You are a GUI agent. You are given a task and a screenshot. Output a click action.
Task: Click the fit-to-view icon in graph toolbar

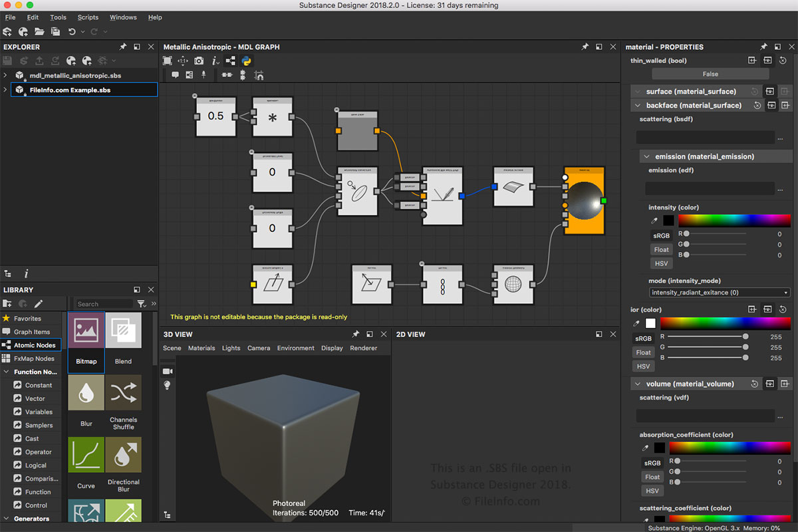click(x=168, y=61)
